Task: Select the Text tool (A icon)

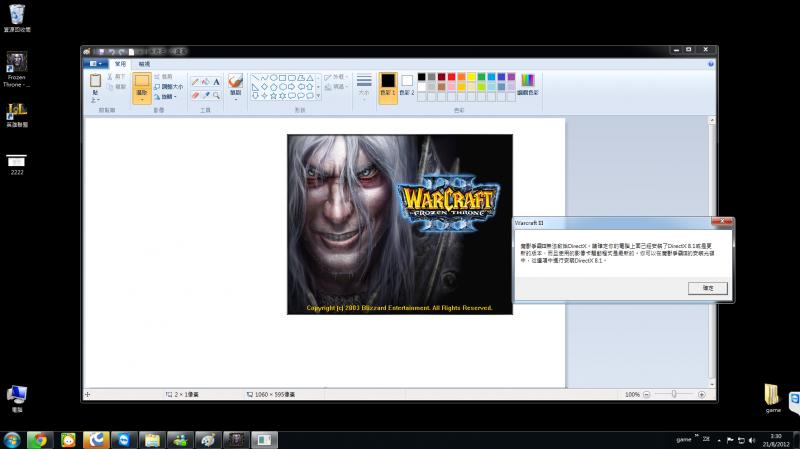Action: pos(217,81)
